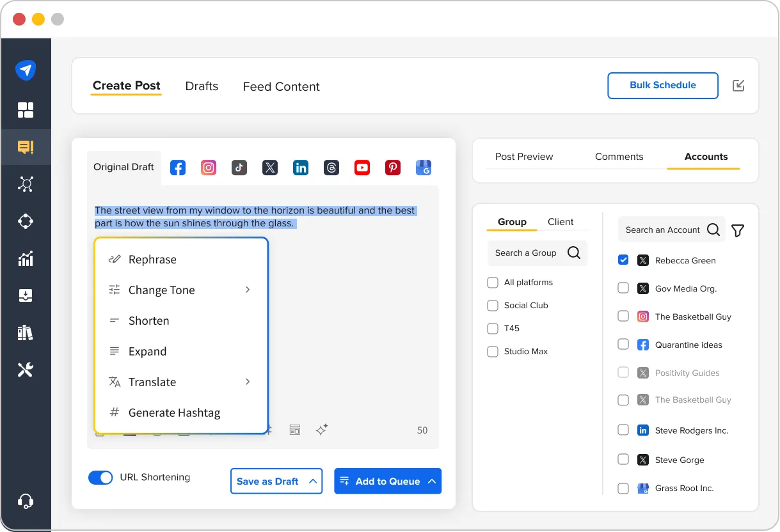Open the Comments tab in post preview

(619, 156)
